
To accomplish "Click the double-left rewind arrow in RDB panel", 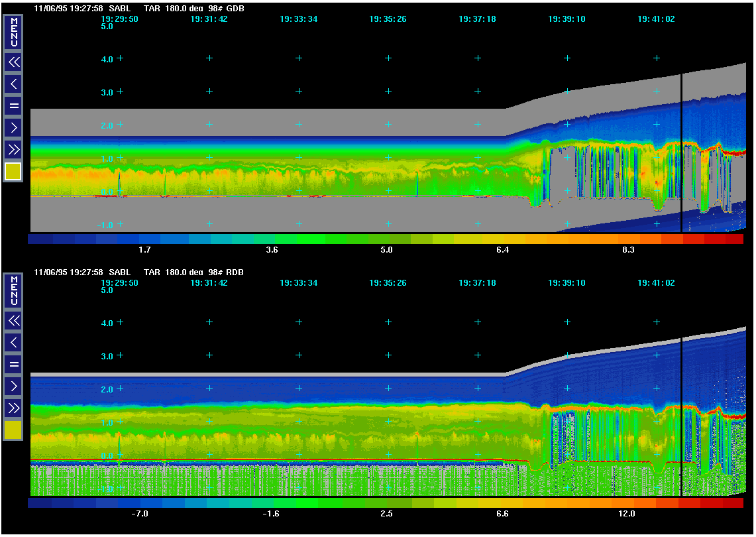I will (13, 322).
